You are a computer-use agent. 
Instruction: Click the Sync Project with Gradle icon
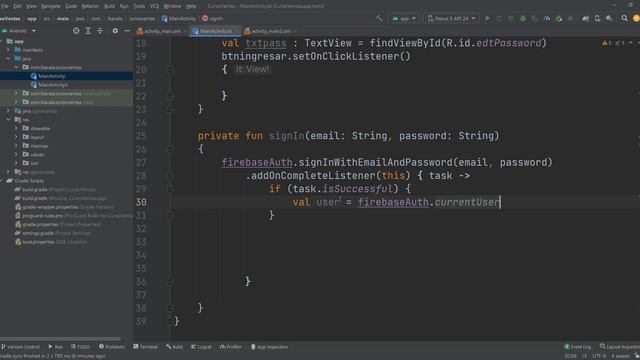(585, 18)
